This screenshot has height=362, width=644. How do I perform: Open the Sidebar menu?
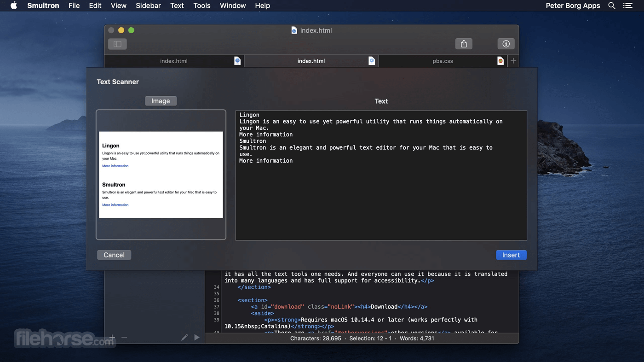[148, 6]
